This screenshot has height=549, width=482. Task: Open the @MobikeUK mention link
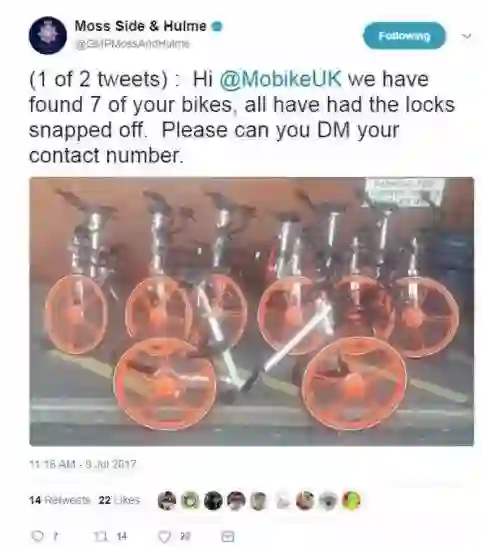click(x=280, y=79)
